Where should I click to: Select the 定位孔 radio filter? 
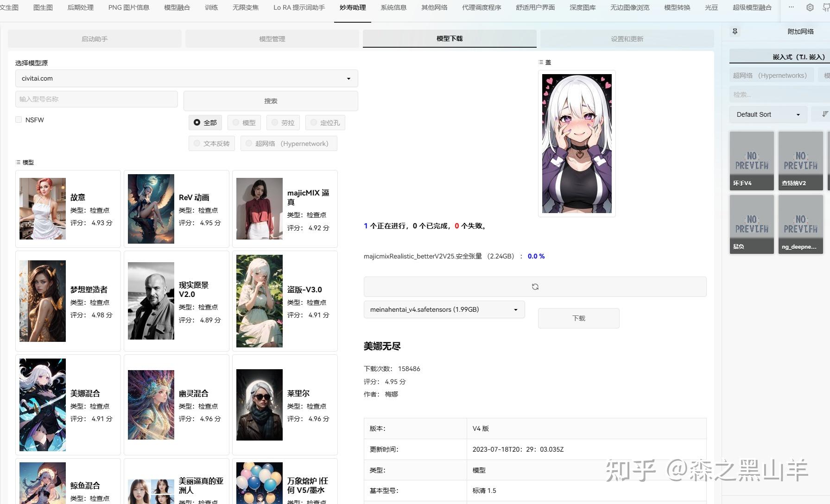pyautogui.click(x=325, y=123)
